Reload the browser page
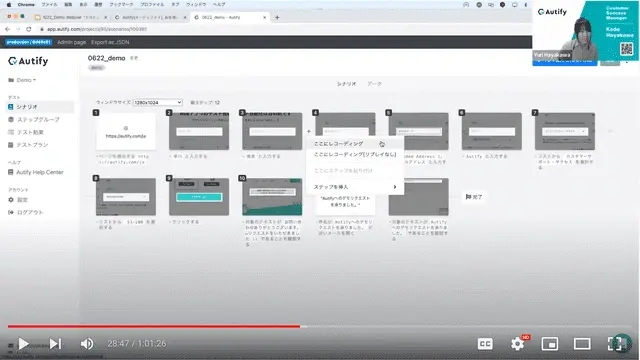The width and height of the screenshot is (640, 360). (29, 29)
